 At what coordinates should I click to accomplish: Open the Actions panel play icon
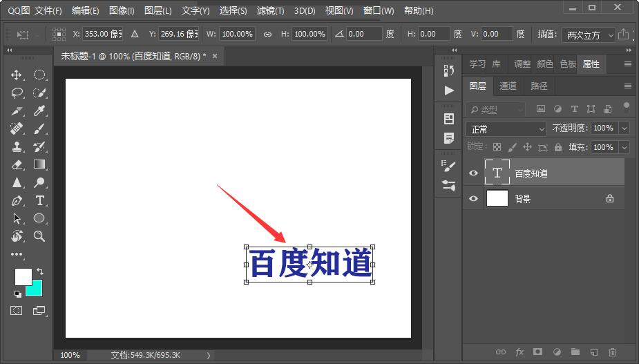(x=449, y=90)
